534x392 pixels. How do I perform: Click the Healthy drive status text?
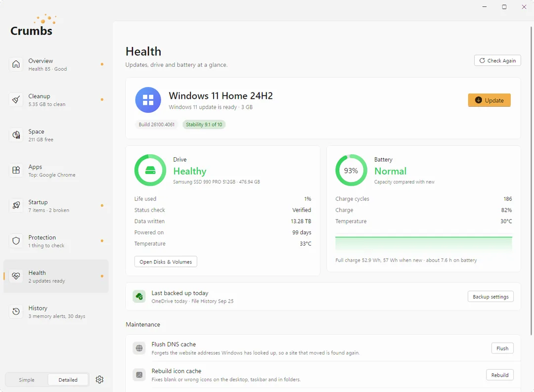(x=190, y=171)
